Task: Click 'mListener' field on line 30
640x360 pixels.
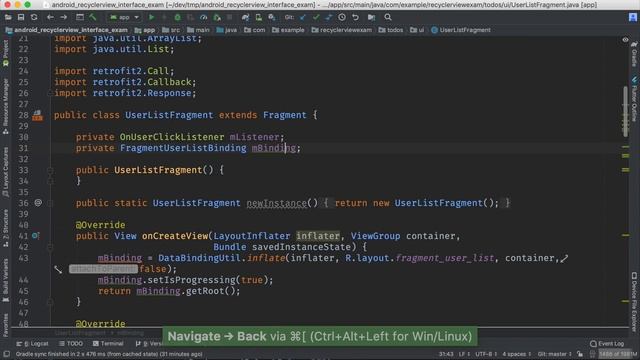Action: tap(254, 137)
